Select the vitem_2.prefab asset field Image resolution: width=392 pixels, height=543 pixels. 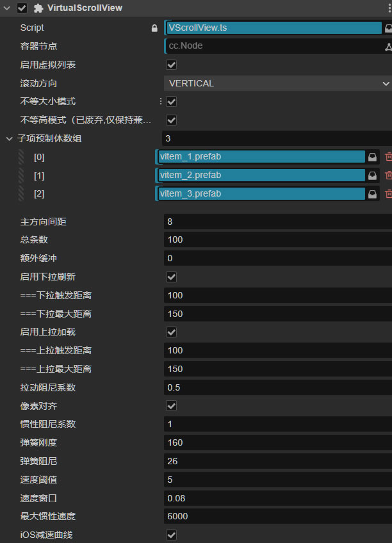(261, 175)
